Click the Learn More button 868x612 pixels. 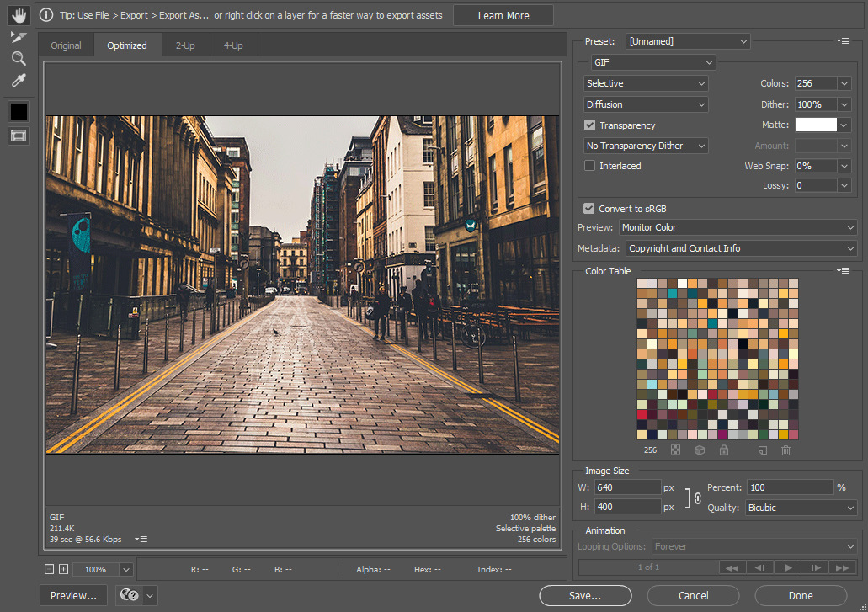coord(503,15)
